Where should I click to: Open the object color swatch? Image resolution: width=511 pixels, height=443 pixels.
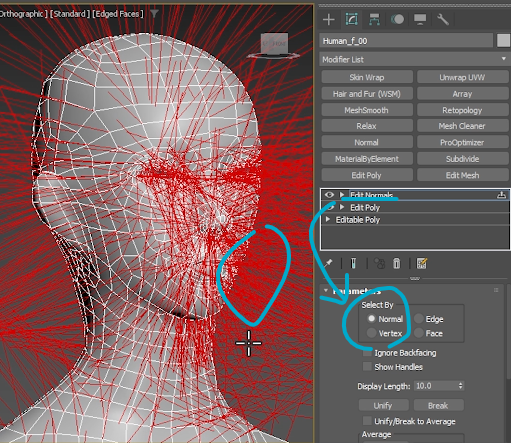pos(503,41)
